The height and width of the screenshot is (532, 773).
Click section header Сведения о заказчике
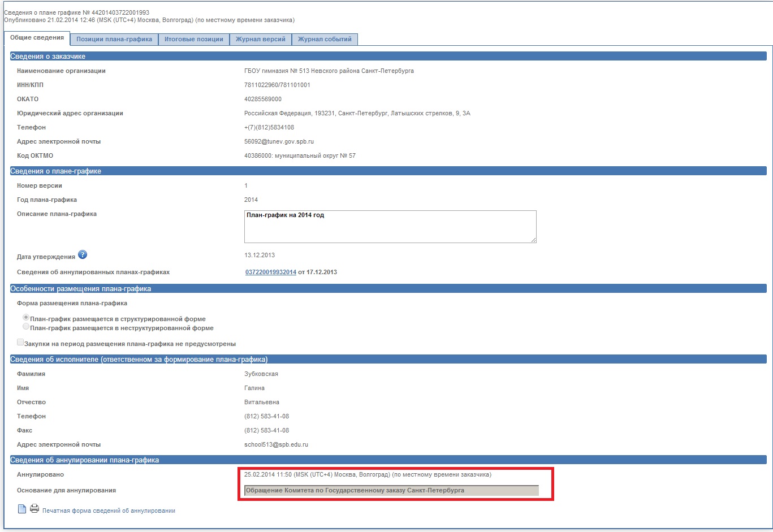(x=388, y=56)
